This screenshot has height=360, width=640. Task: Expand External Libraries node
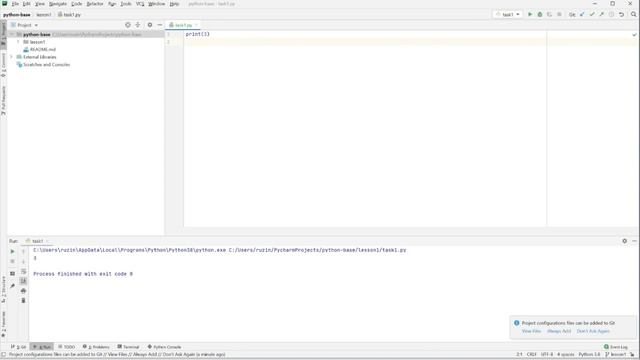coord(11,57)
